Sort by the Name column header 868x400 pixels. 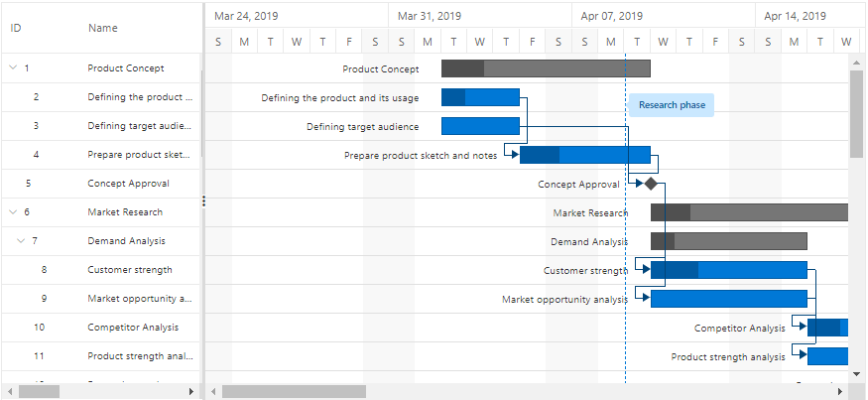(x=103, y=28)
